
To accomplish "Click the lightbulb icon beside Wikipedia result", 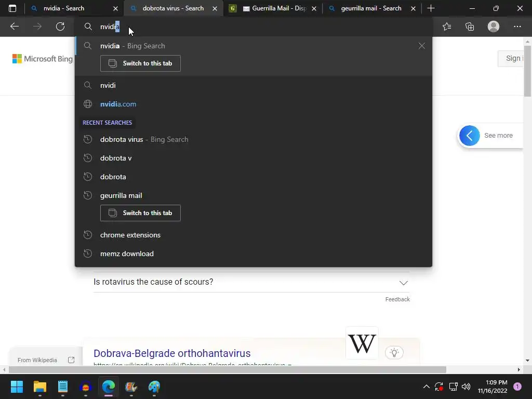I will click(x=394, y=353).
